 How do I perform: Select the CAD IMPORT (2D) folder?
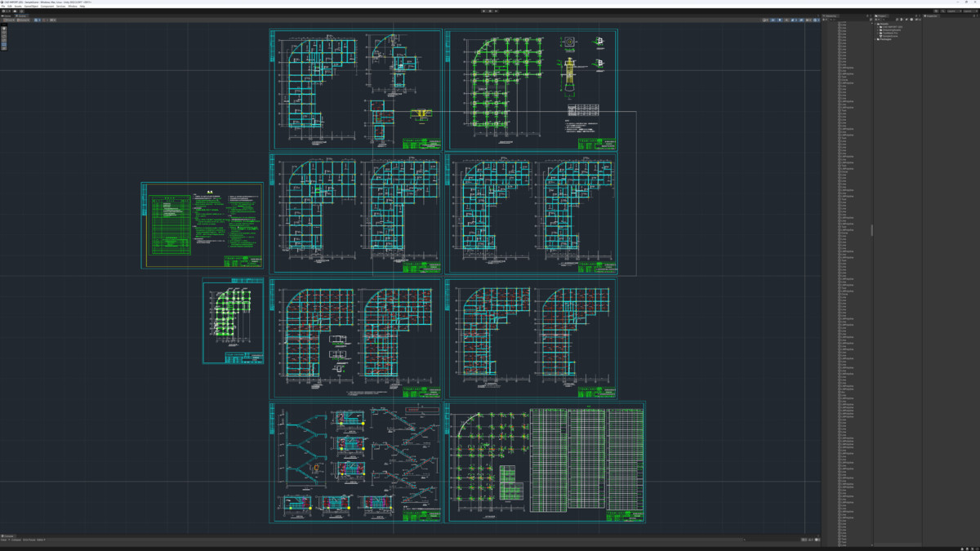tap(891, 28)
